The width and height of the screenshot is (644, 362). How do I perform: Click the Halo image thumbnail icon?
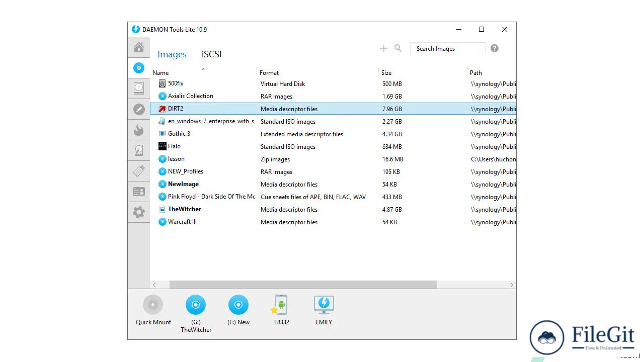coord(162,146)
